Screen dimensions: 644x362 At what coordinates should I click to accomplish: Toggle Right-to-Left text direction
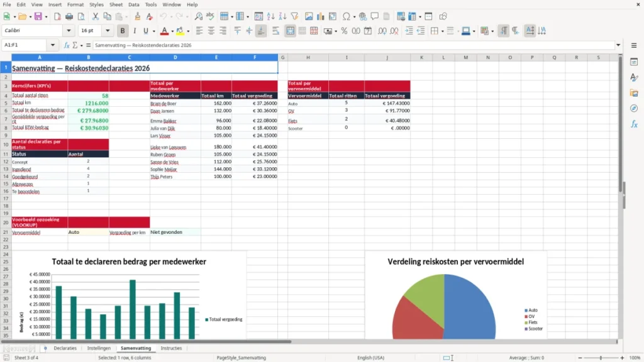516,31
